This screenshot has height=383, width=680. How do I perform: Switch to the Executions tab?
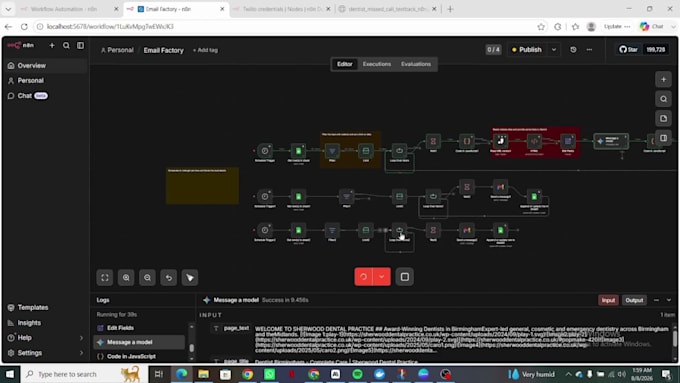click(x=376, y=64)
